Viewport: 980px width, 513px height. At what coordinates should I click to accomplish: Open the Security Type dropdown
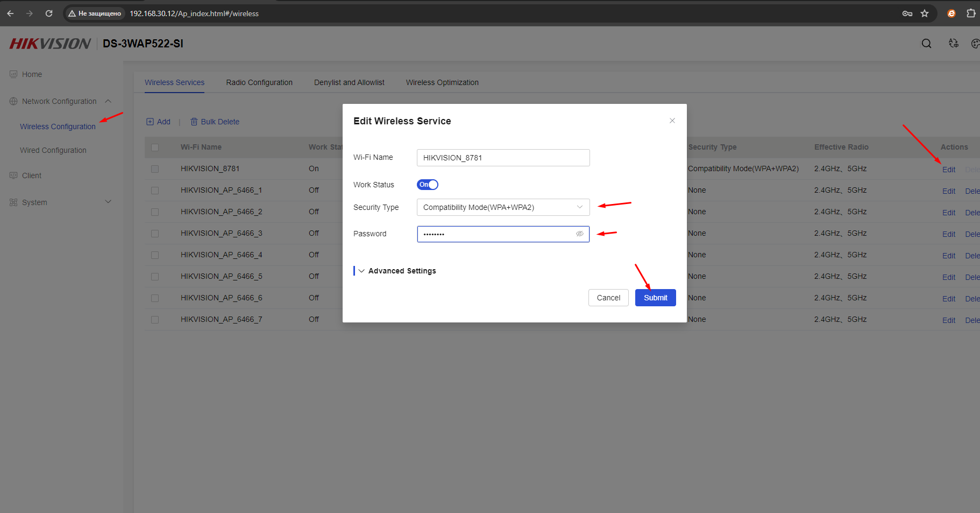pos(503,207)
